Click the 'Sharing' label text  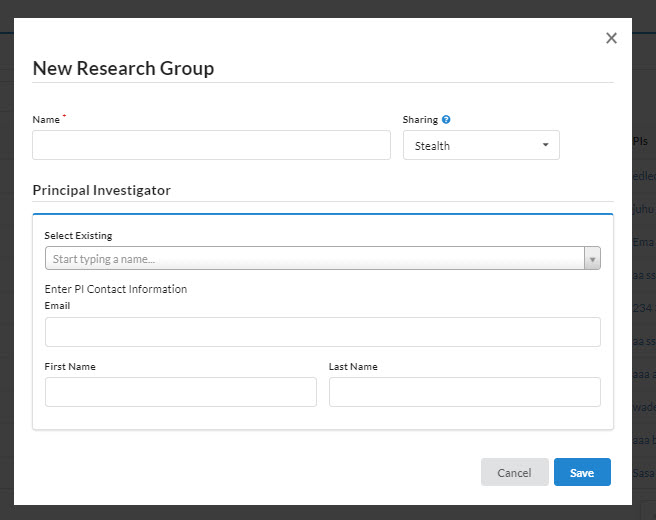click(420, 120)
